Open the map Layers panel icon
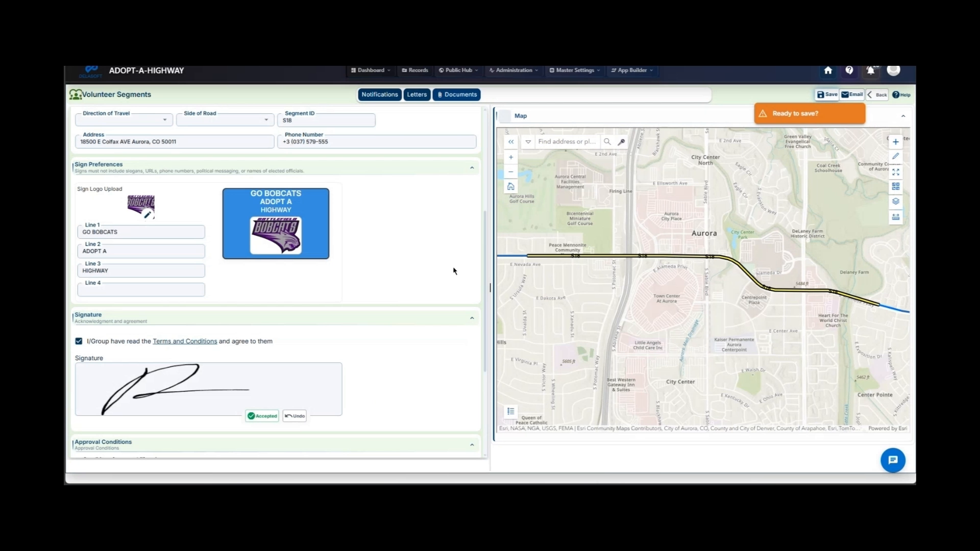The height and width of the screenshot is (551, 980). pyautogui.click(x=896, y=202)
